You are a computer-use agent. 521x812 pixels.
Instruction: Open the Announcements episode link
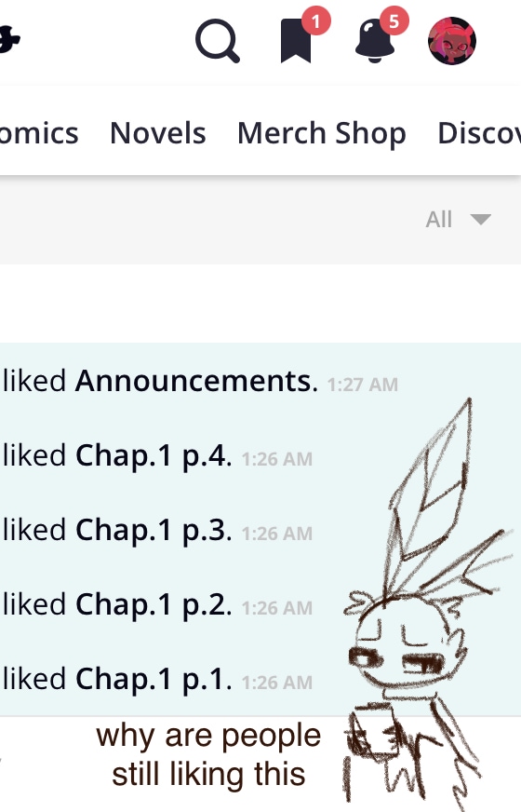[196, 381]
